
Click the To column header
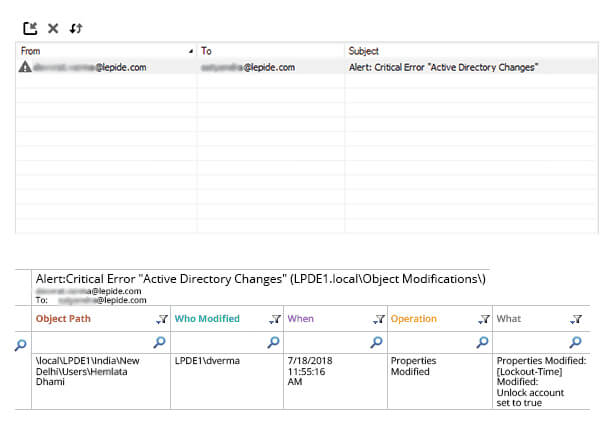pyautogui.click(x=271, y=51)
